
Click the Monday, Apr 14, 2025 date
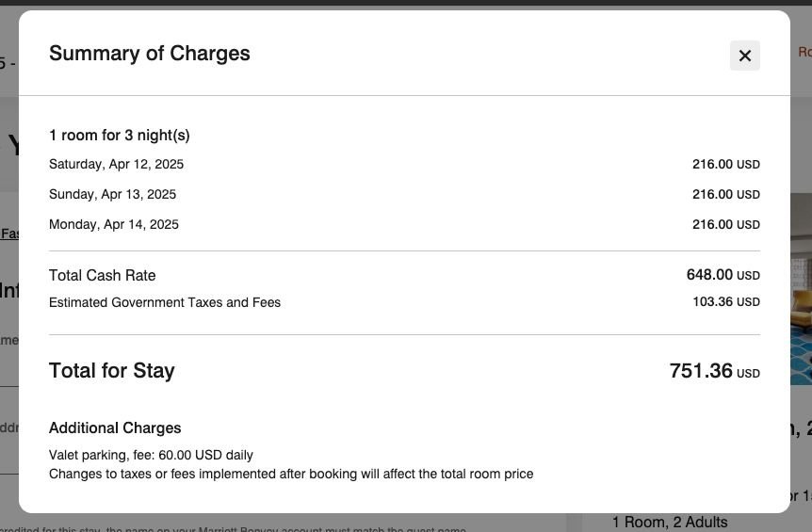click(x=114, y=225)
